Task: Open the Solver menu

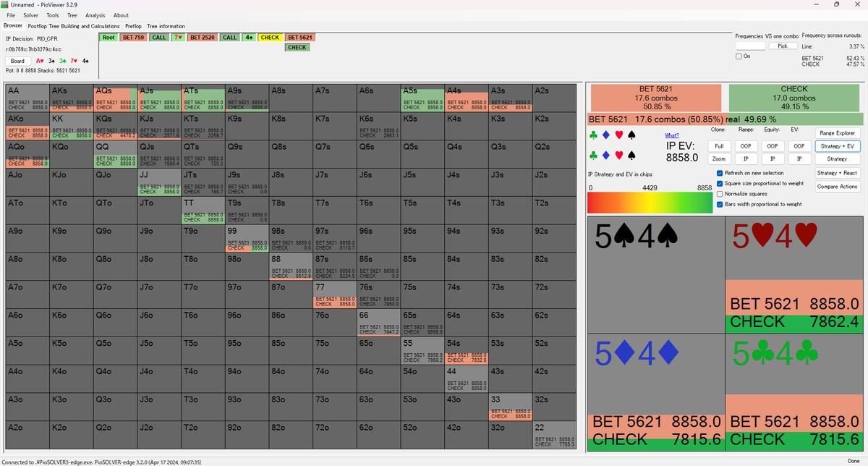Action: tap(31, 15)
